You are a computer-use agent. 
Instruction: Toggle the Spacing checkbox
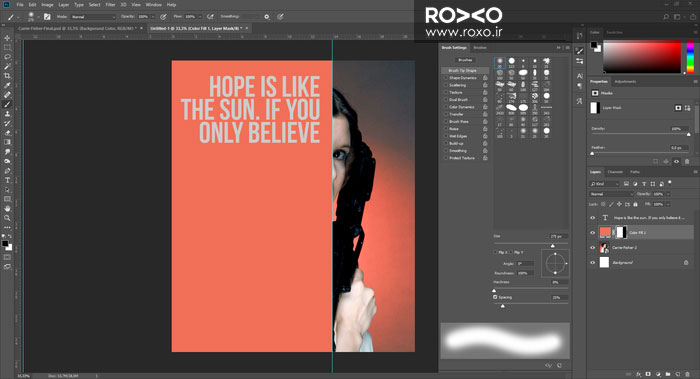(x=495, y=297)
